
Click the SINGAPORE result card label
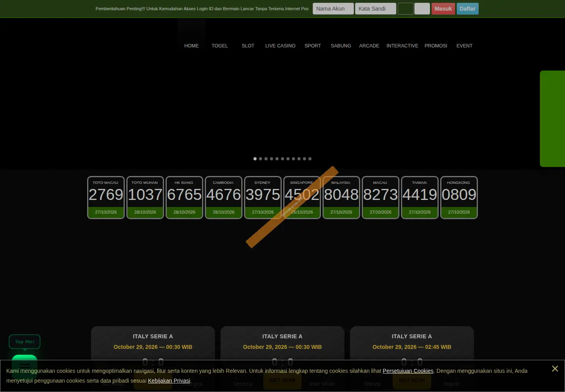(302, 183)
